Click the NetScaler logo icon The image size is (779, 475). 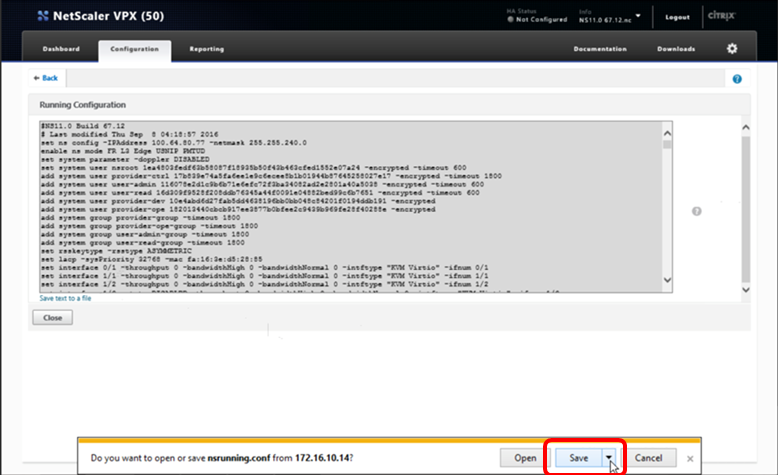[x=43, y=16]
